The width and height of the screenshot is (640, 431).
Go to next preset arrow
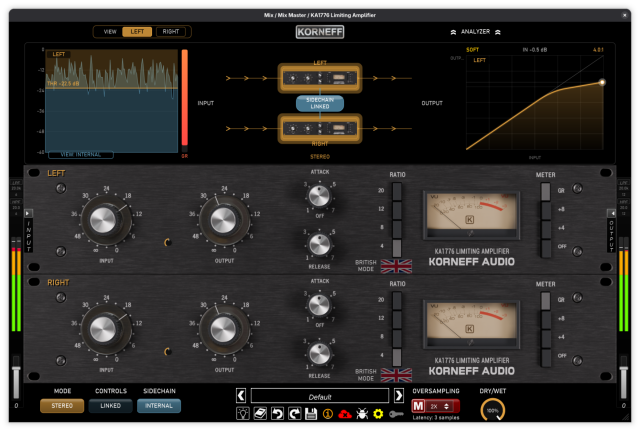point(399,395)
